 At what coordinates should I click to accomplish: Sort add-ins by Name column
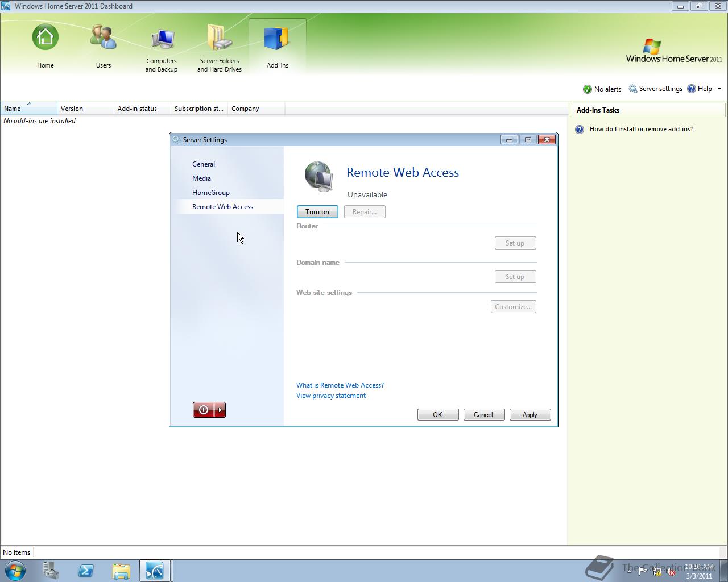(29, 109)
